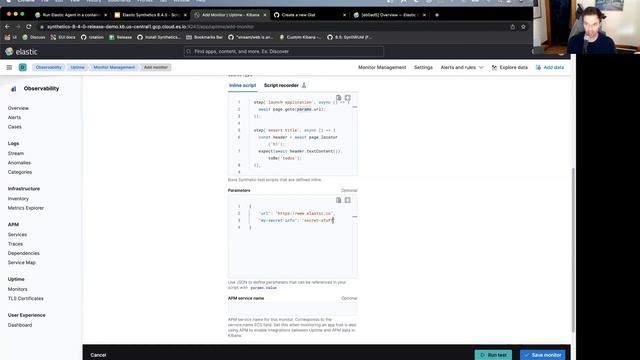Click the Observability sidebar icon

click(13, 89)
